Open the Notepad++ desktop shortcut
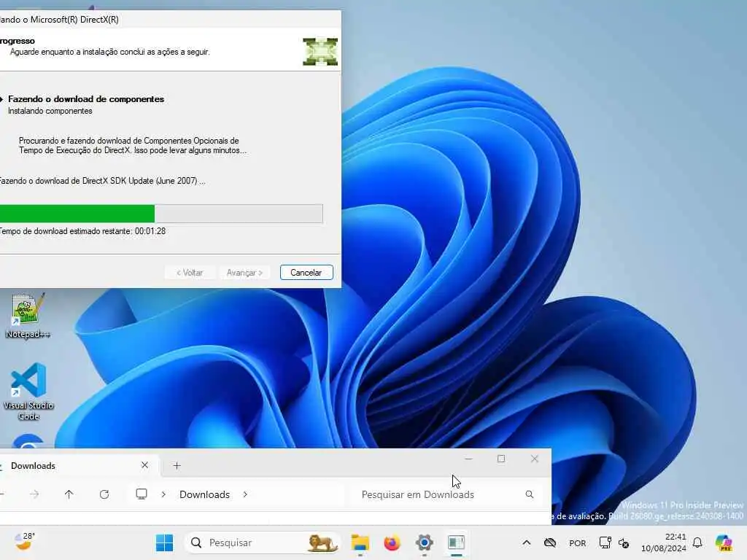This screenshot has height=560, width=747. [28, 315]
